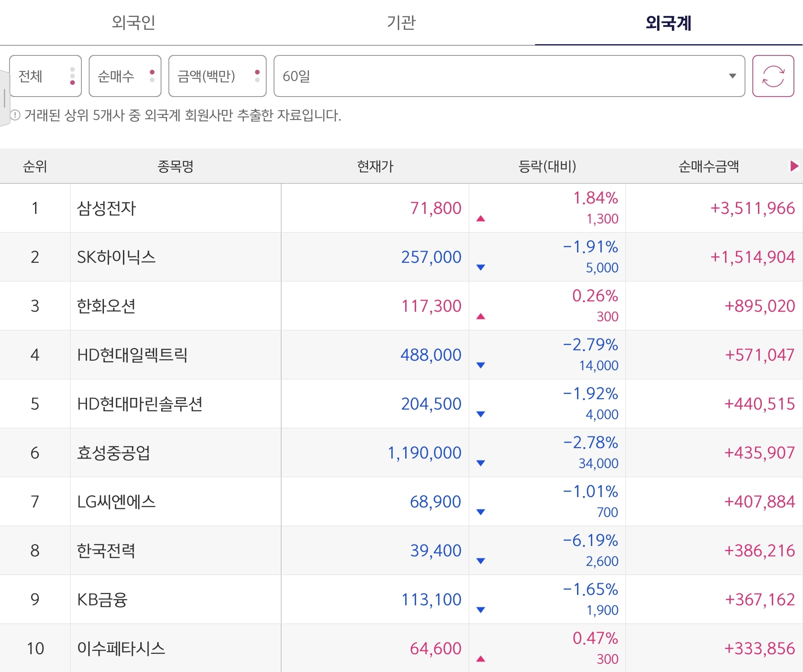This screenshot has height=672, width=803.
Task: Click the 113,100 current price
Action: click(x=431, y=600)
